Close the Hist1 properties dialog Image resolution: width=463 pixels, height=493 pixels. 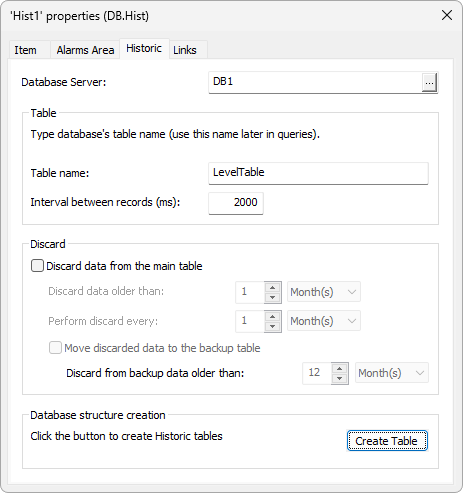click(447, 15)
